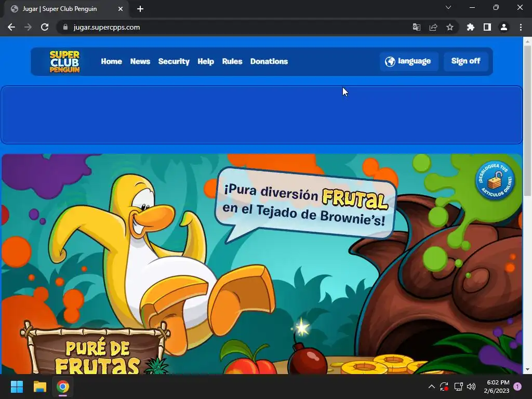Open the Chrome profile menu
This screenshot has height=399, width=532.
504,27
